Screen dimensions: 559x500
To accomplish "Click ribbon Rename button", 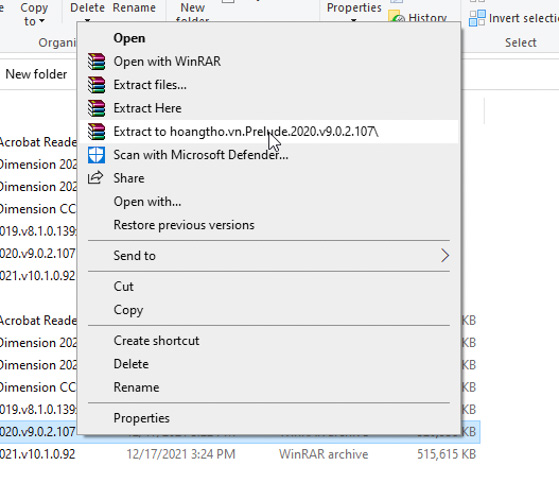I will point(134,8).
